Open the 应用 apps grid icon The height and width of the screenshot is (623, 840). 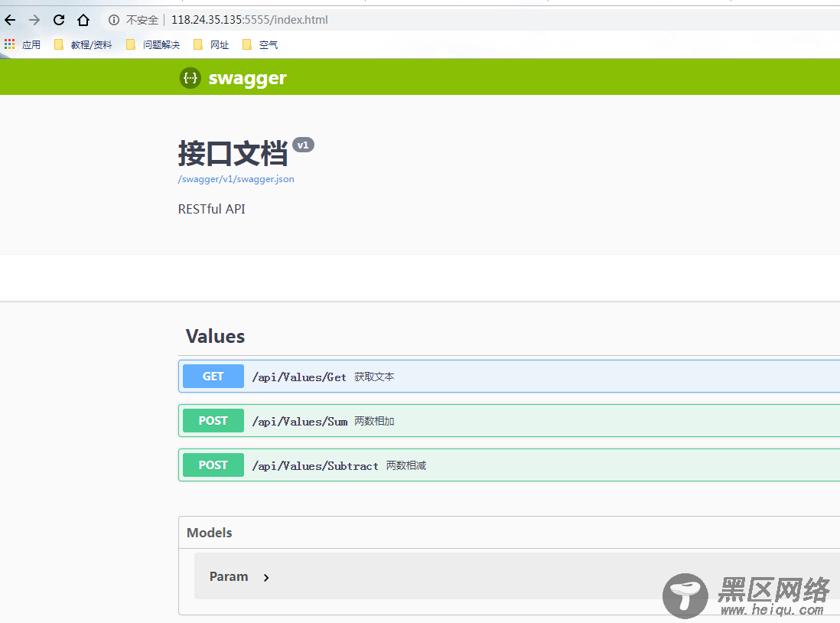pyautogui.click(x=10, y=44)
